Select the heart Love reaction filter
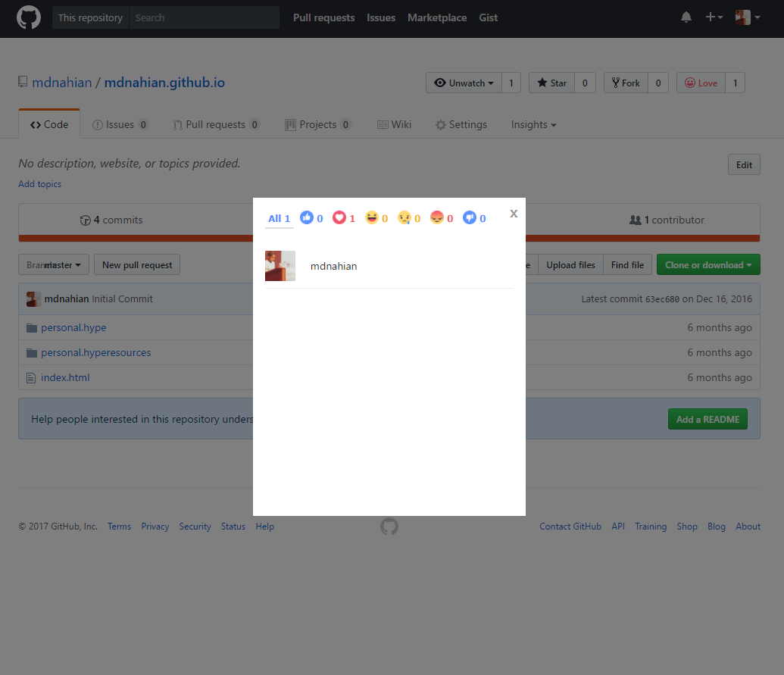Image resolution: width=784 pixels, height=675 pixels. pos(344,218)
